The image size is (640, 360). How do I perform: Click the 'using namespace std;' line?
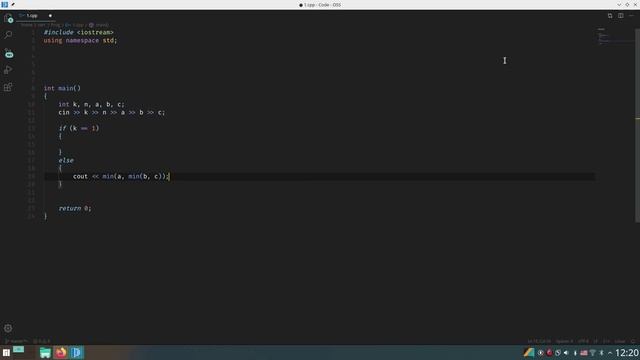click(x=80, y=40)
